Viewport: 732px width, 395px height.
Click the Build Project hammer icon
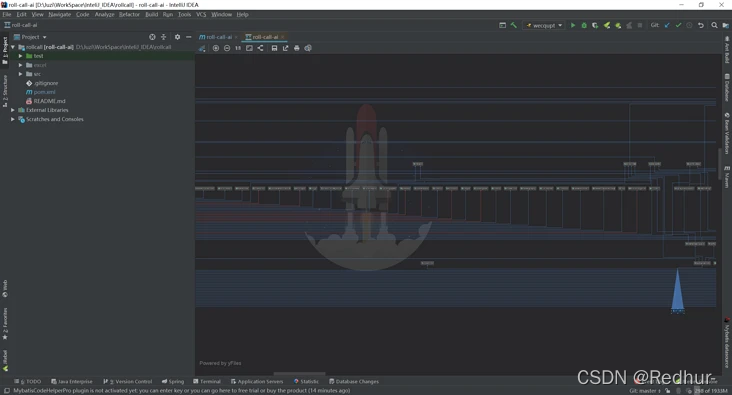tap(514, 25)
